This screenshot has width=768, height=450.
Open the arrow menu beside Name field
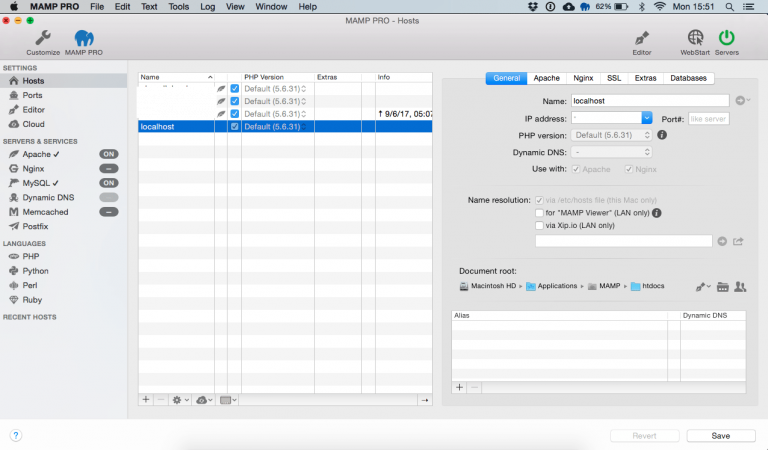[743, 100]
